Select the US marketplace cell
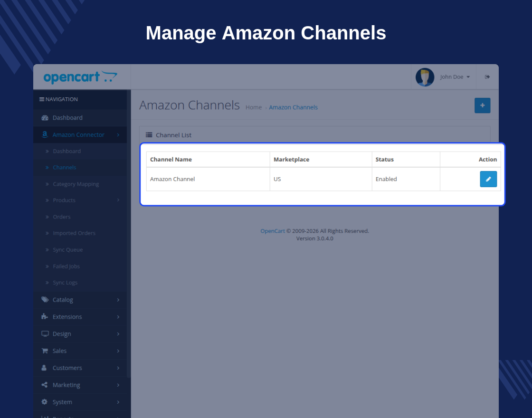The image size is (532, 418). point(321,179)
